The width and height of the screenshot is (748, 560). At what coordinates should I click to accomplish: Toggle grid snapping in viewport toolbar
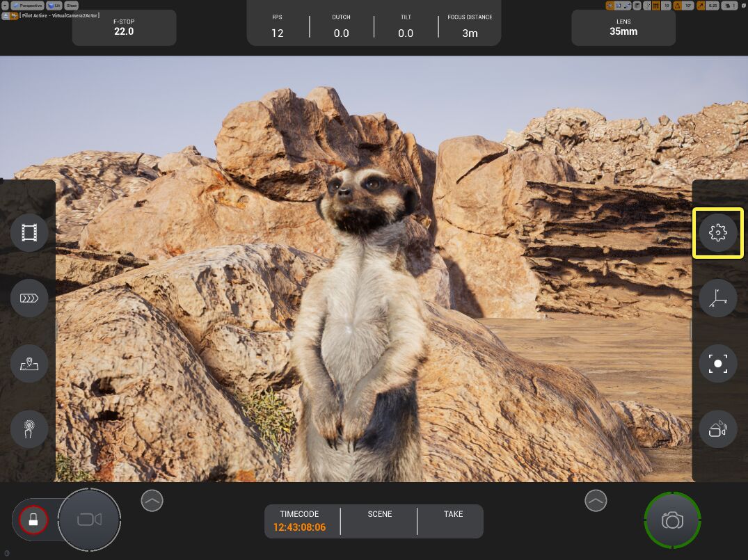coord(655,6)
